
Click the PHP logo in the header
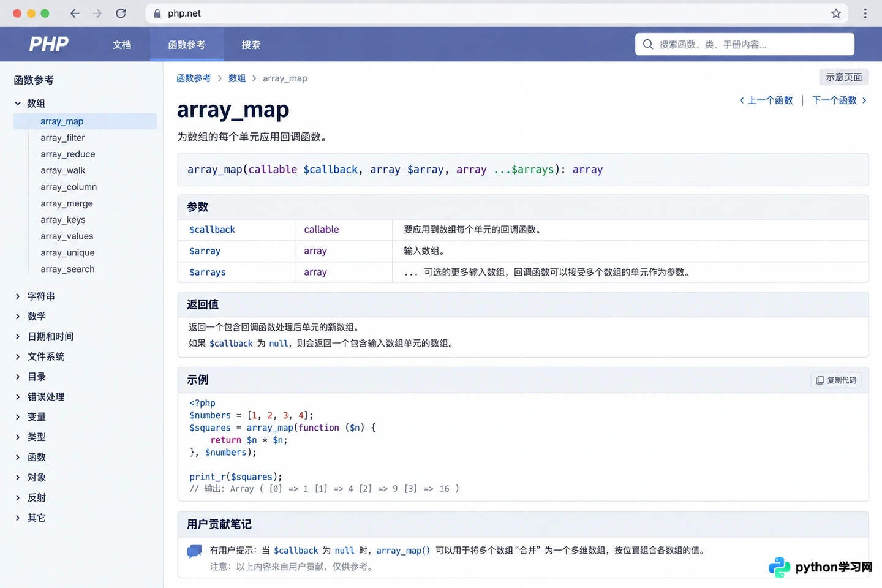pos(49,44)
